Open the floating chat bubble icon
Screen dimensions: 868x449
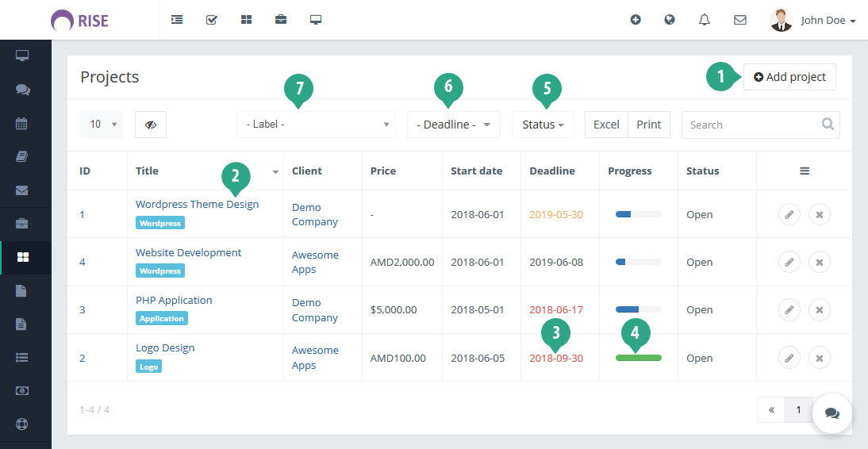tap(832, 413)
